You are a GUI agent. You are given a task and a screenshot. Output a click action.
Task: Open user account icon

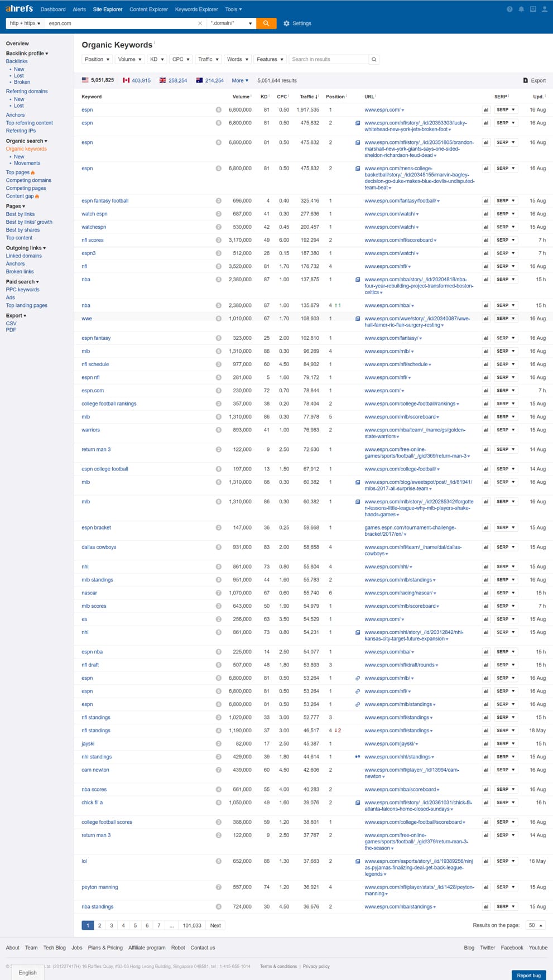(545, 9)
